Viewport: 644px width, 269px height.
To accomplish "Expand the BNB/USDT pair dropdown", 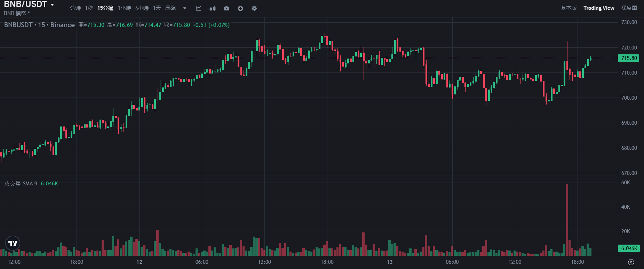I will 52,5.
